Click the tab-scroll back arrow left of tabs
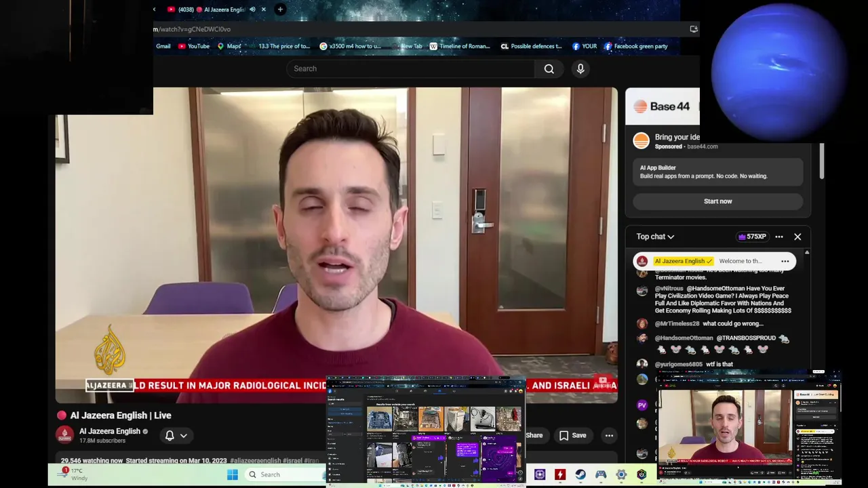 tap(155, 9)
